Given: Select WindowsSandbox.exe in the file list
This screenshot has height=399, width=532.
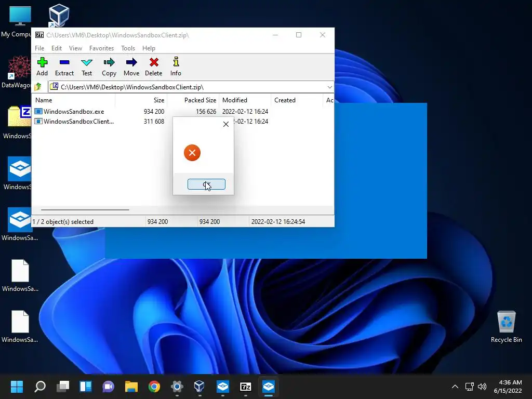Looking at the screenshot, I should [x=74, y=112].
